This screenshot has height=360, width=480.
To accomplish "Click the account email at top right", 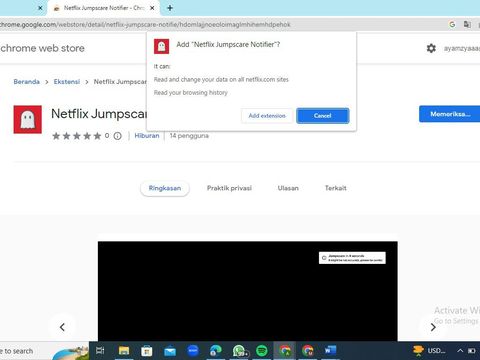I will [x=462, y=49].
